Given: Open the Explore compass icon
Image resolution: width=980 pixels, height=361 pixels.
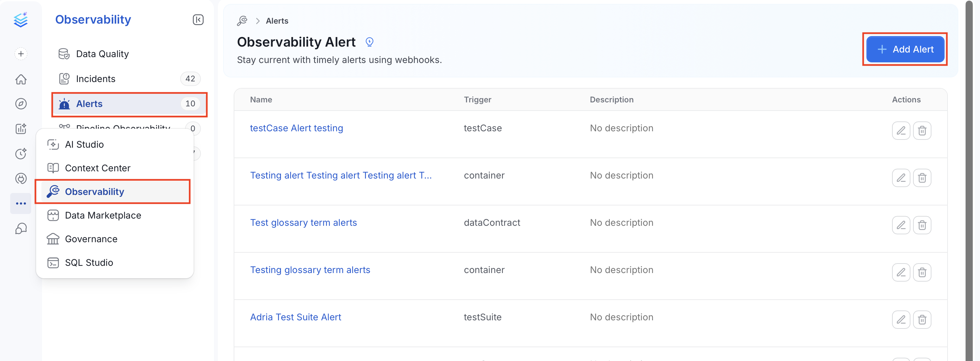Looking at the screenshot, I should click(x=21, y=103).
